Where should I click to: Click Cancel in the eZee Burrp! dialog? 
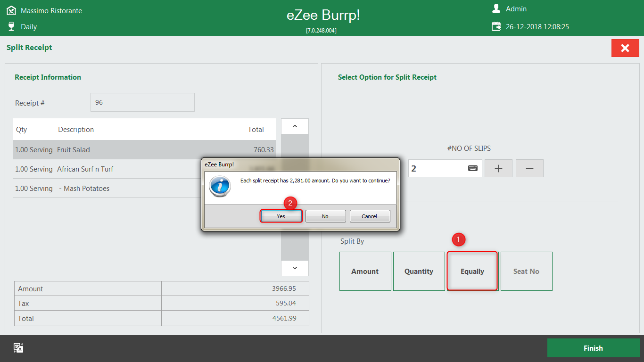370,216
